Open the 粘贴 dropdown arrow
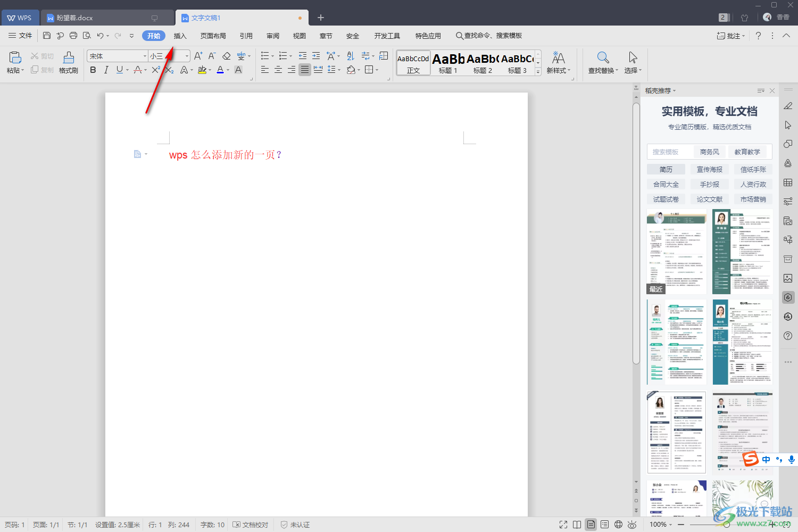This screenshot has width=798, height=532. click(22, 70)
